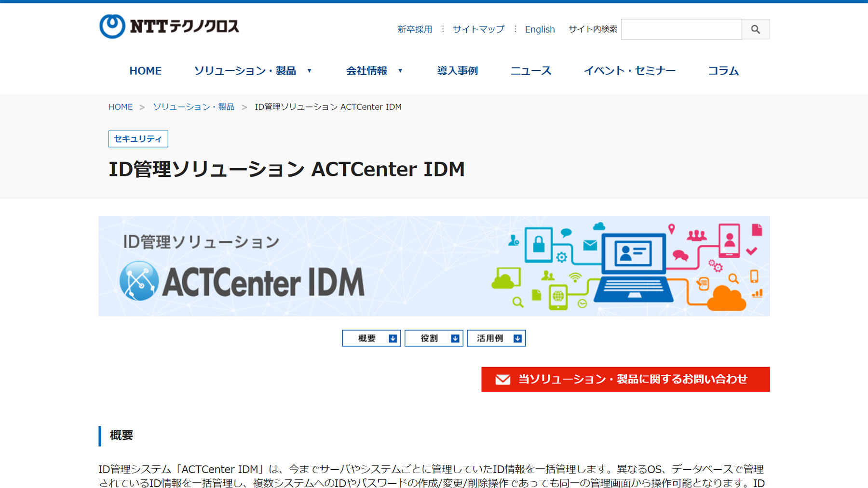
Task: Open the コラム menu item
Action: [723, 71]
